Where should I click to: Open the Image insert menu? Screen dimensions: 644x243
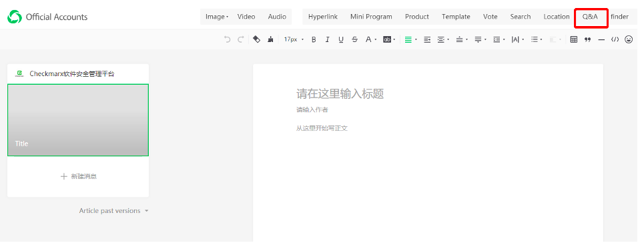217,17
